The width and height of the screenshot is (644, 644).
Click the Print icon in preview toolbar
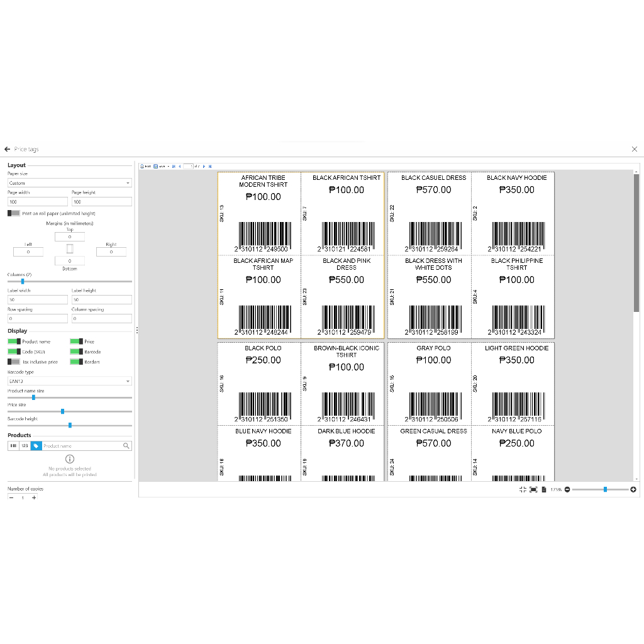point(143,166)
